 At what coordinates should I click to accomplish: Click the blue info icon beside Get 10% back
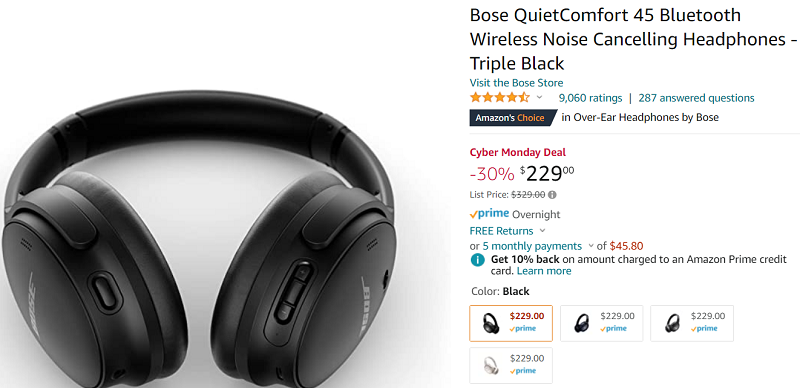(477, 260)
